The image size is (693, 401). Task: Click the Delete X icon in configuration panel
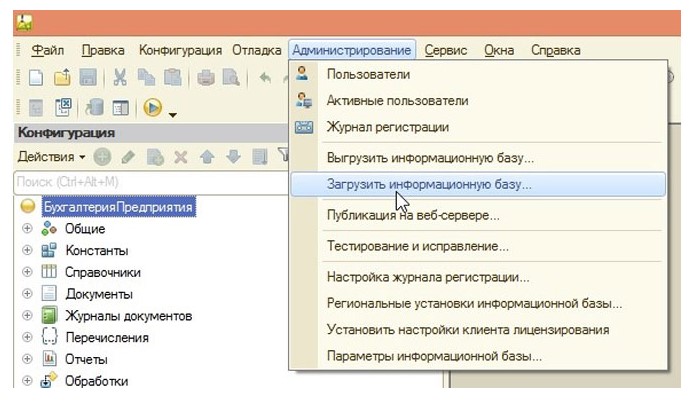(181, 157)
